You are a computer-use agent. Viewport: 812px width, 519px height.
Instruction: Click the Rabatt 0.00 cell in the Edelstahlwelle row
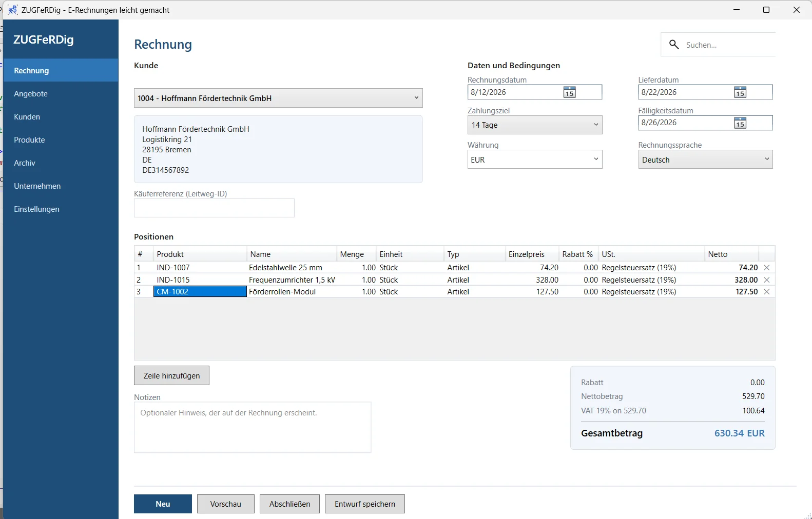coord(579,268)
